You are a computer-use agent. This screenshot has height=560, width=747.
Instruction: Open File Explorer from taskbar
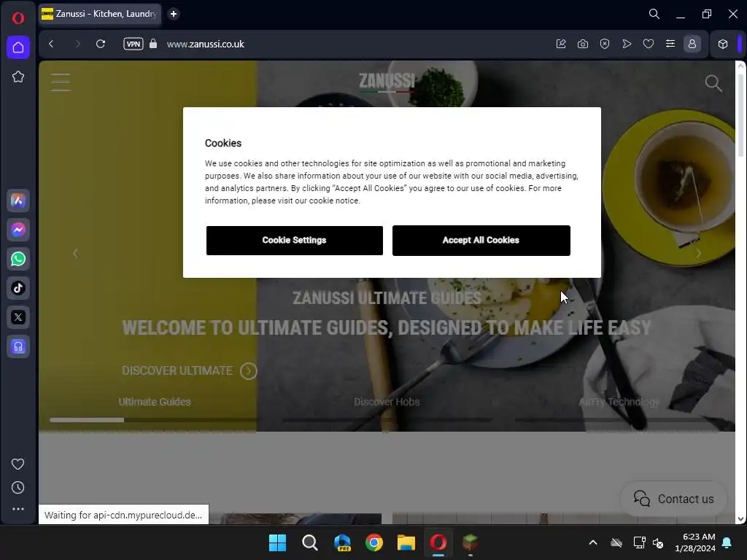pos(406,542)
